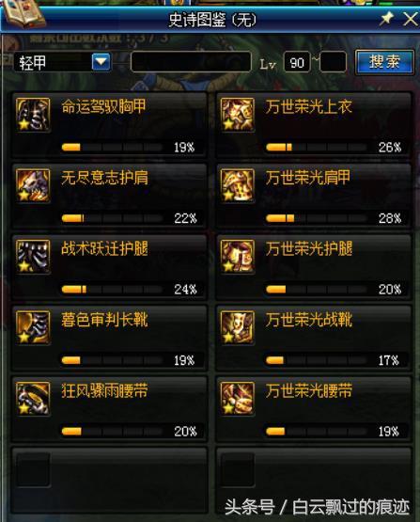420x522 pixels.
Task: Click the 万世荣光肩甲 28% progress bar
Action: click(x=316, y=218)
